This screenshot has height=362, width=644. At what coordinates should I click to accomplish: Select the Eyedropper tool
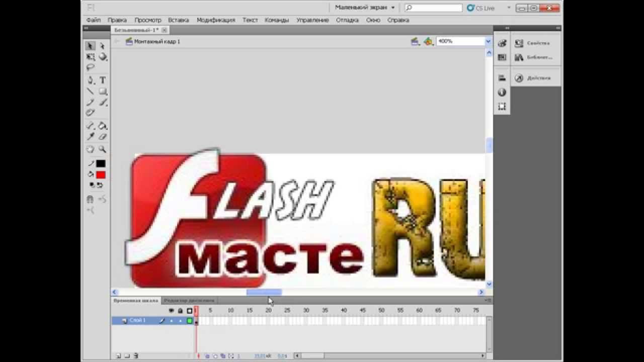91,136
